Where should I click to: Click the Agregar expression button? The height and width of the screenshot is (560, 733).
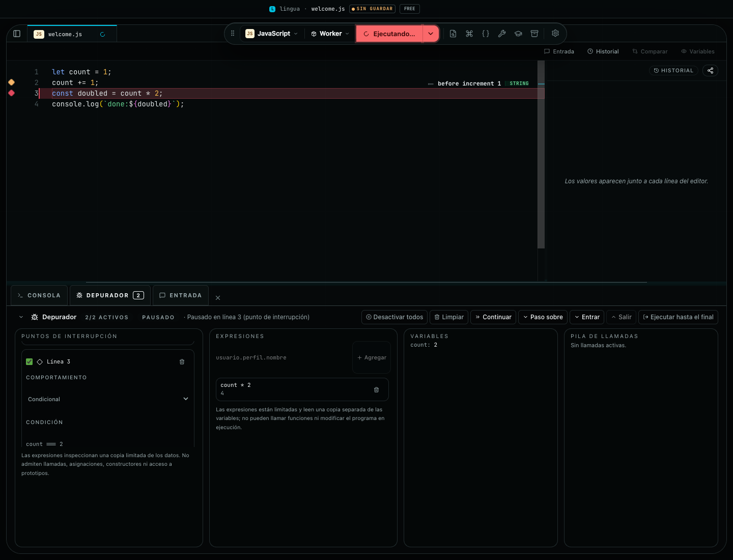tap(372, 357)
